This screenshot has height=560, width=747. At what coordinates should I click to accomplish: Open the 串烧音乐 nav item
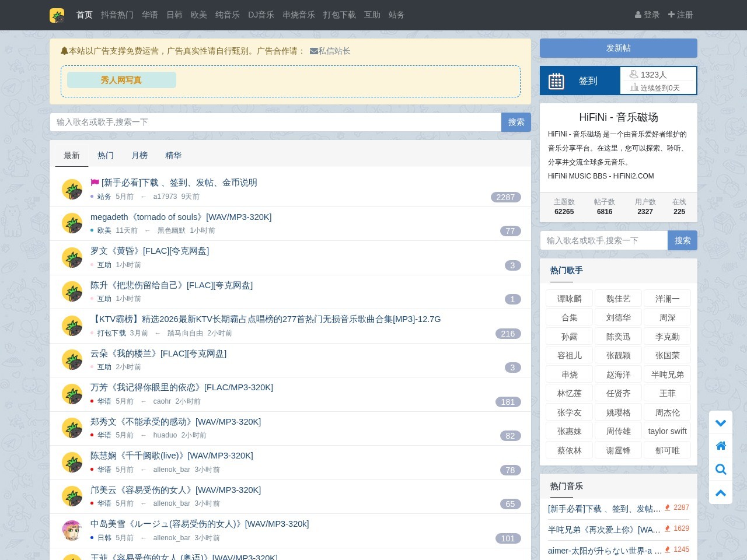(299, 15)
